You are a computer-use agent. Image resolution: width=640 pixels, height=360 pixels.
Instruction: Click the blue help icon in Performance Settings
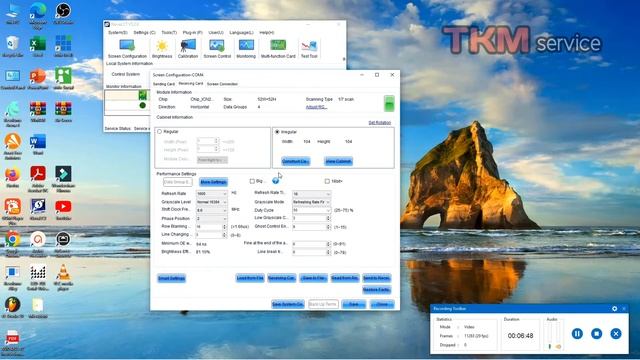[x=276, y=181]
